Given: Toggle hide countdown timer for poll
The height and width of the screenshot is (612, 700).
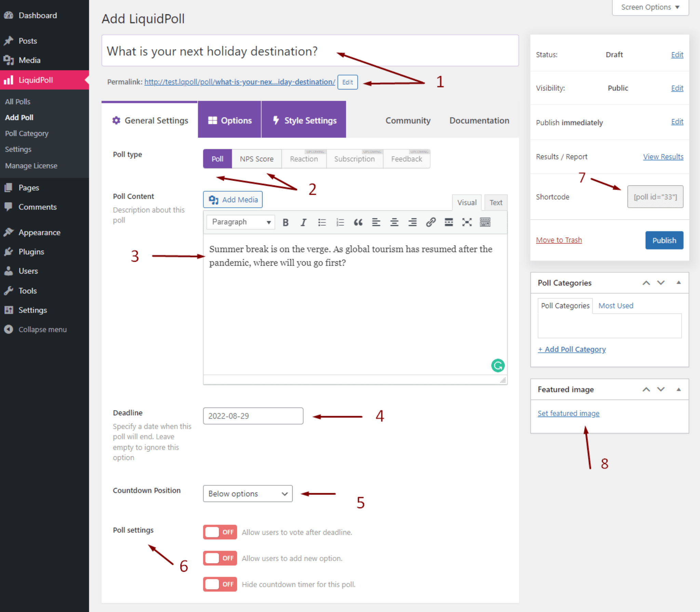Looking at the screenshot, I should [x=220, y=584].
